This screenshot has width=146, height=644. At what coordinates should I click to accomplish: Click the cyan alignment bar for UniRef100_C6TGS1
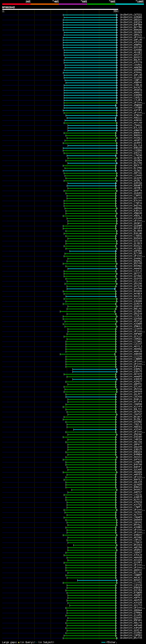90,15
